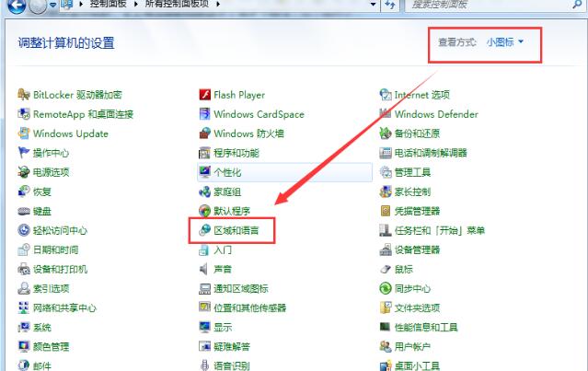Click the 用户帐户 icon
This screenshot has width=588, height=371.
(386, 346)
